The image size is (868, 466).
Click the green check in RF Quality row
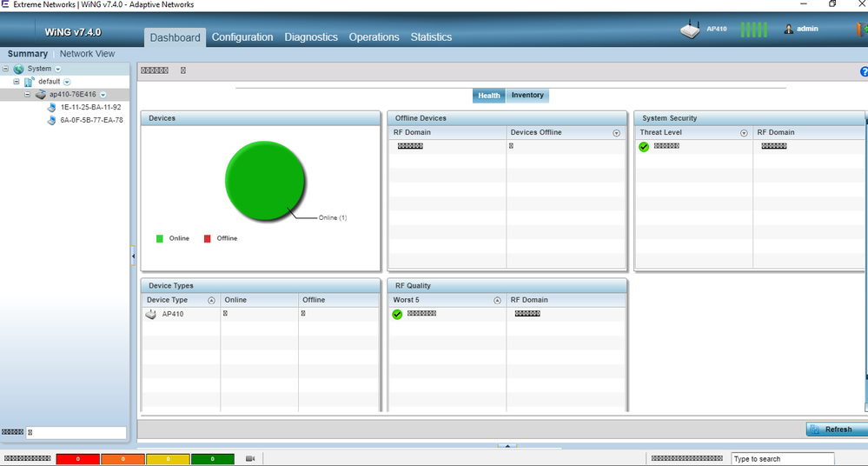pos(397,314)
